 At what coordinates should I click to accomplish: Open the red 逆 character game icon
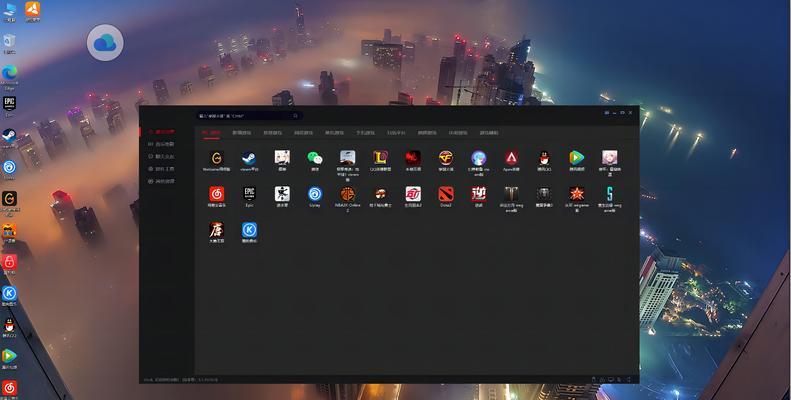478,194
